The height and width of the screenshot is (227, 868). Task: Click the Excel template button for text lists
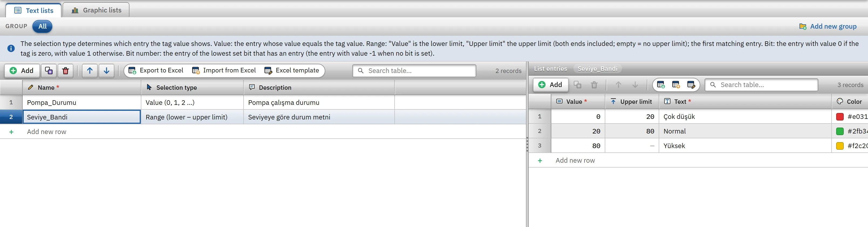point(292,70)
